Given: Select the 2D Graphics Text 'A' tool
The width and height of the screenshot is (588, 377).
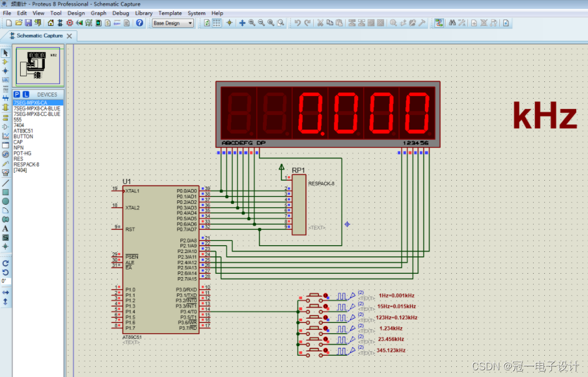Looking at the screenshot, I should [x=6, y=228].
